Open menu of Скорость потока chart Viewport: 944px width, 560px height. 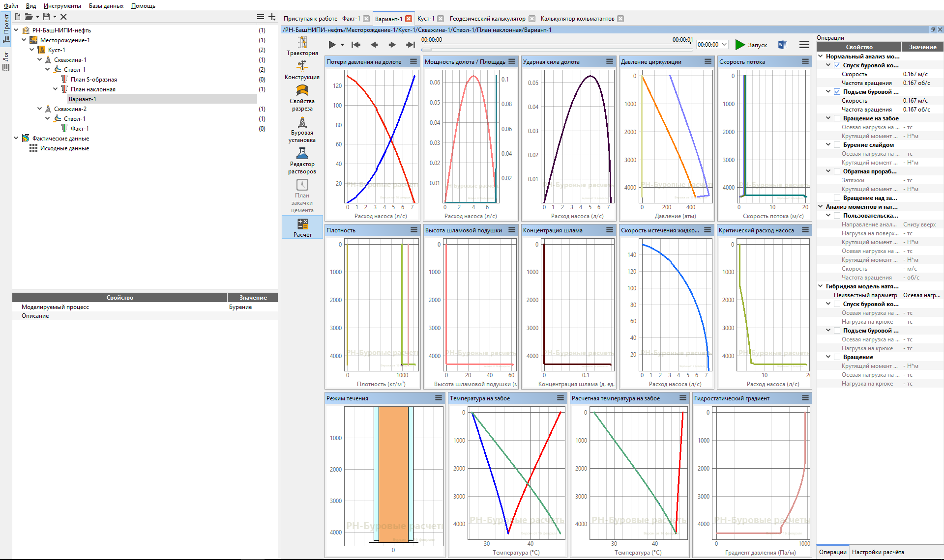805,61
